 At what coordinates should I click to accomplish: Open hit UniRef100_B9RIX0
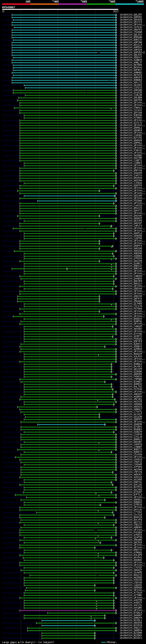click(131, 40)
